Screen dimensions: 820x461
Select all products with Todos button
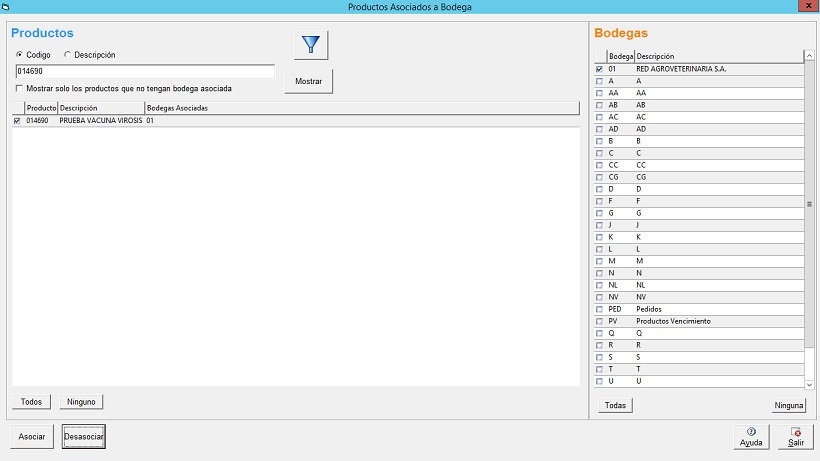[x=31, y=402]
